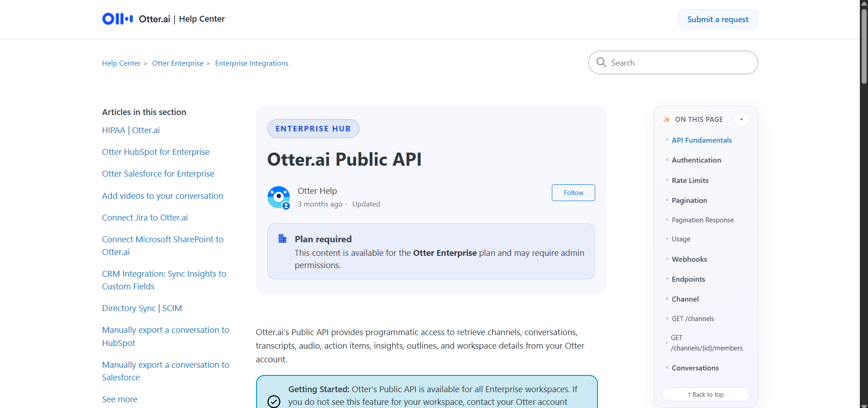The height and width of the screenshot is (408, 868).
Task: Open Connect Jira to Otter.ai article
Action: point(145,218)
